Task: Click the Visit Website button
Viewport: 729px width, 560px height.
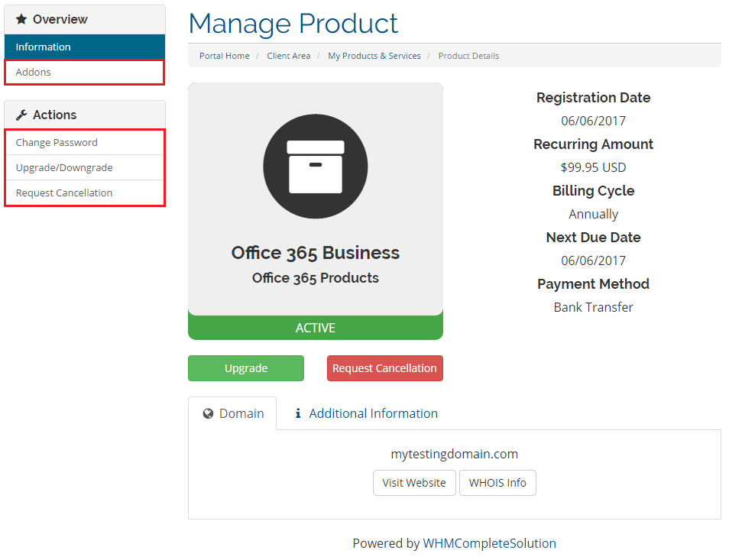Action: (x=414, y=483)
